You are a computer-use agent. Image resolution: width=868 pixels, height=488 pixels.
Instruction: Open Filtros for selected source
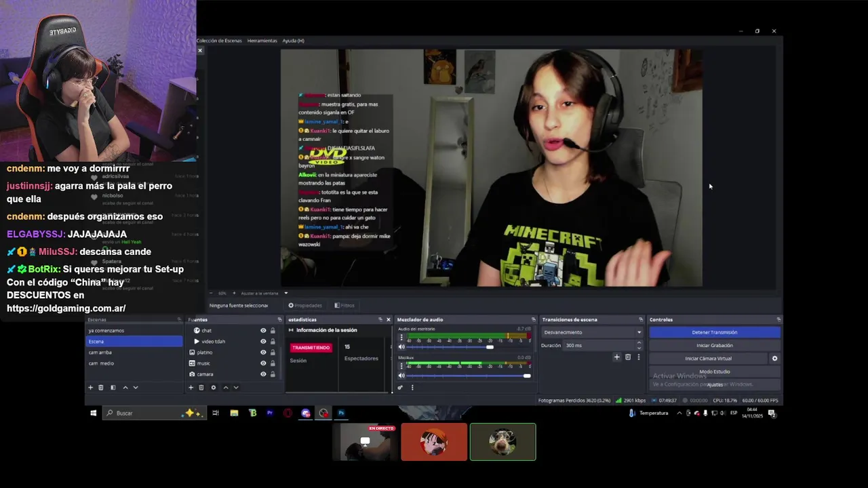[x=344, y=306]
